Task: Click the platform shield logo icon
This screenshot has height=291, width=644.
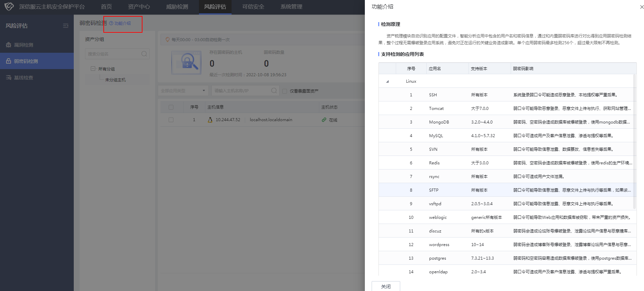Action: tap(9, 6)
